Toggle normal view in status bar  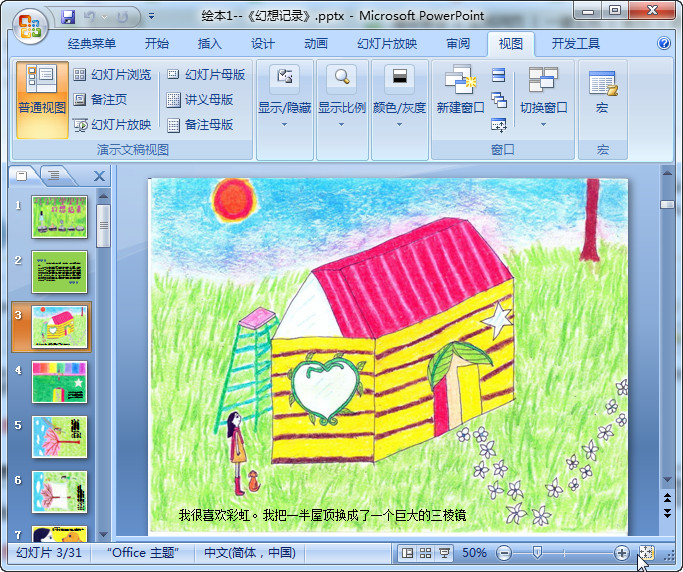click(x=407, y=553)
